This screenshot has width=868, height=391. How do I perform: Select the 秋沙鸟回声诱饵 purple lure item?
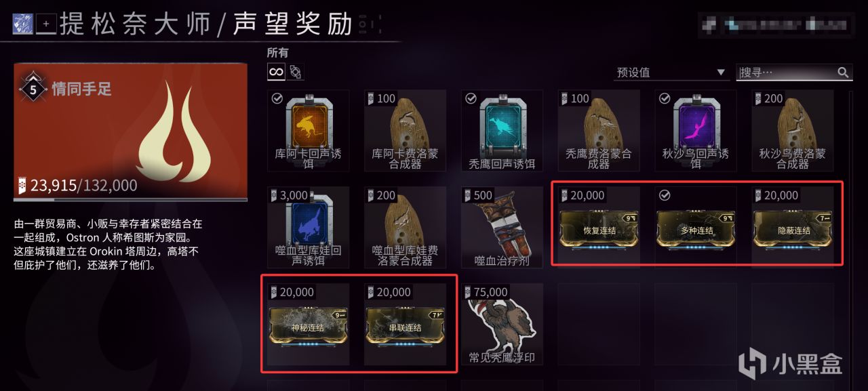coord(696,131)
